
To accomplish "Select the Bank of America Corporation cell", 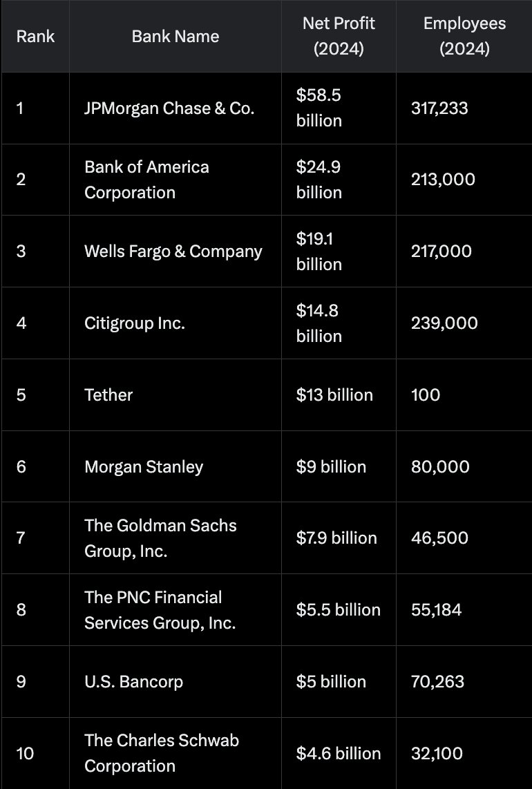I will click(175, 180).
